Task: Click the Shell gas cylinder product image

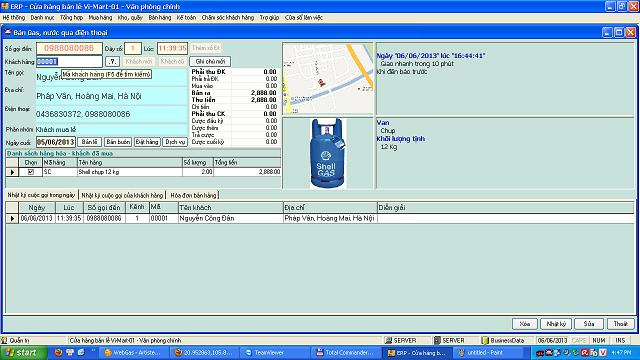Action: 328,153
